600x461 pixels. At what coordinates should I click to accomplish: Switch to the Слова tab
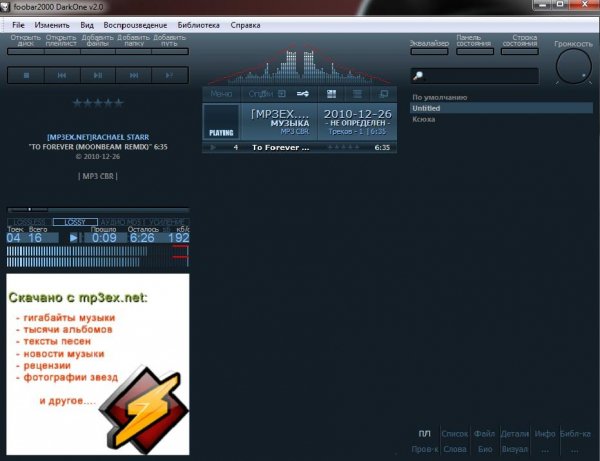pos(455,449)
